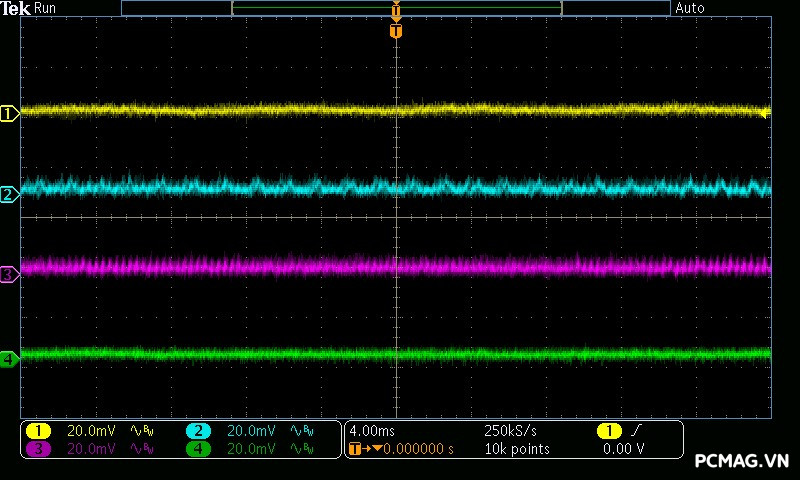Click the channel 1 yellow ground marker
The image size is (800, 480).
9,113
